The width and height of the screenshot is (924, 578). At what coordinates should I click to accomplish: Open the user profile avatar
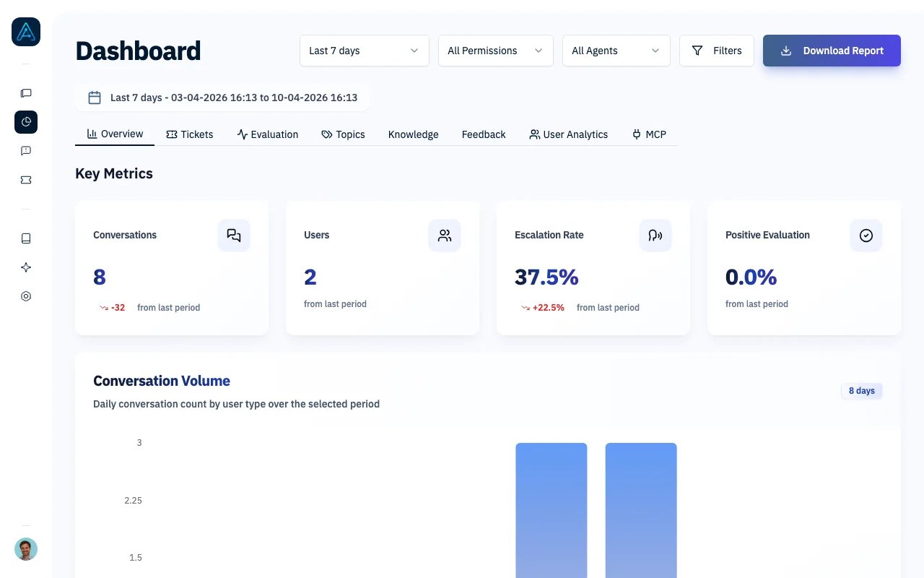pos(26,549)
